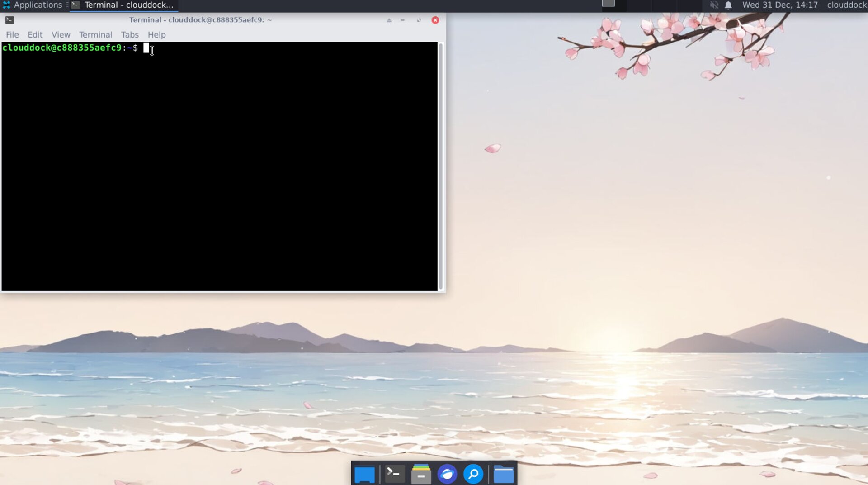
Task: Open the file manager drawer dock icon
Action: [421, 474]
